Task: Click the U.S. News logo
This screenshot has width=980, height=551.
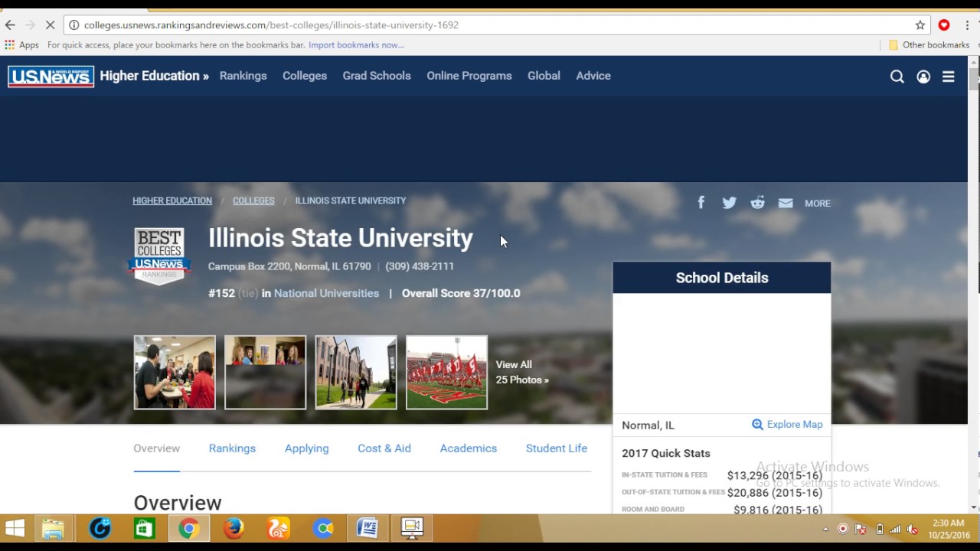Action: (51, 77)
